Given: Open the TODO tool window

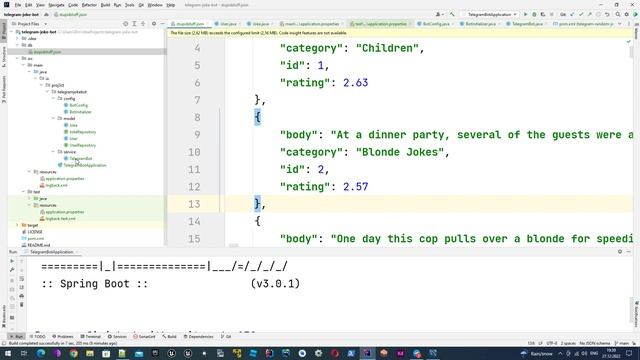Looking at the screenshot, I should [38, 337].
